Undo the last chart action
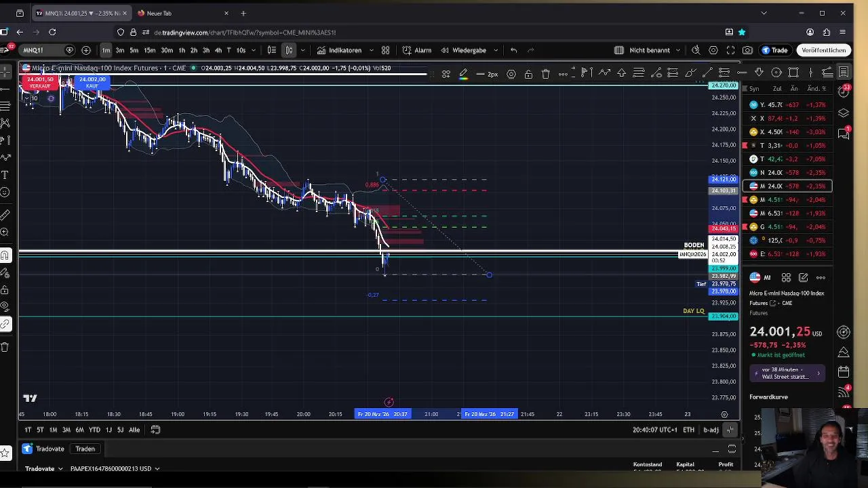Viewport: 868px width, 488px height. [513, 50]
